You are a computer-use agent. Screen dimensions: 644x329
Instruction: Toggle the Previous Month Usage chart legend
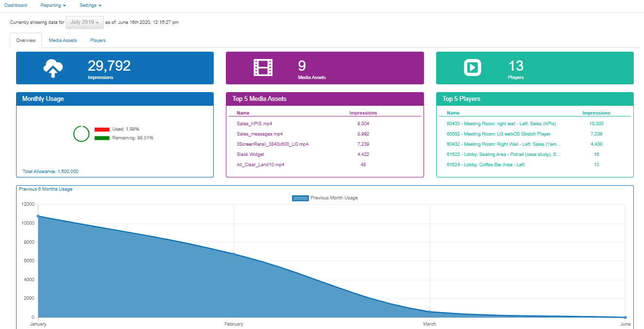300,198
